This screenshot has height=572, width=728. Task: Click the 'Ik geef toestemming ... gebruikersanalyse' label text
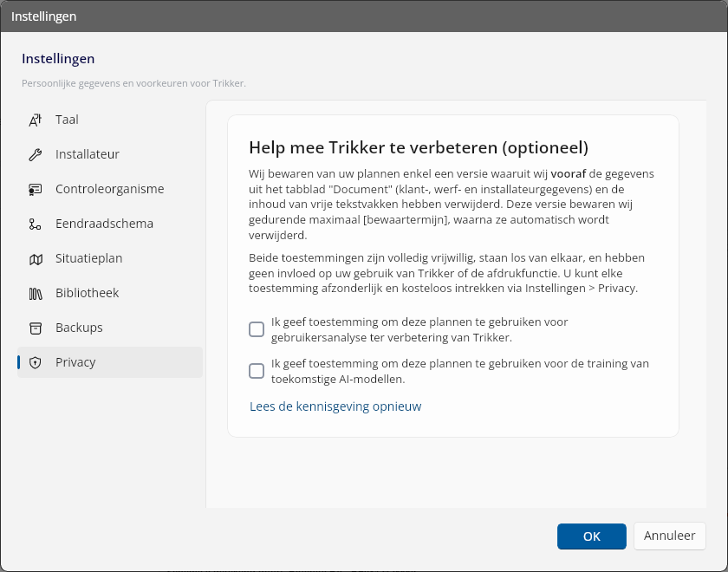[x=419, y=329]
